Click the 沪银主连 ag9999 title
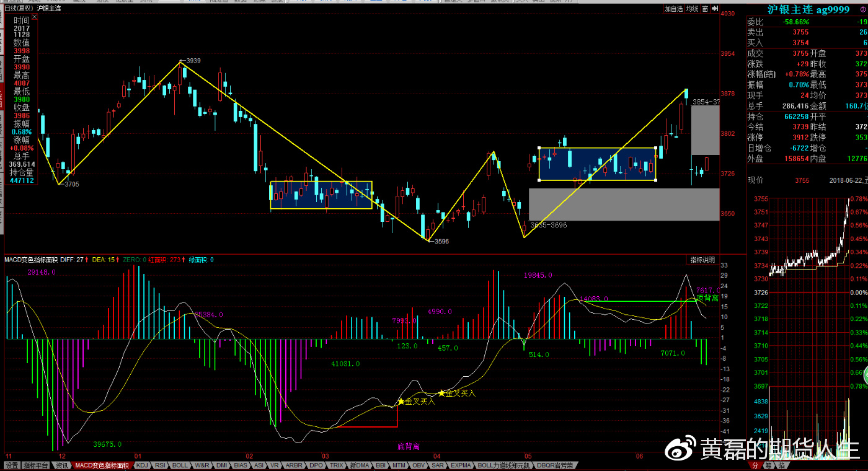Viewport: 868px width, 471px height. click(x=808, y=9)
